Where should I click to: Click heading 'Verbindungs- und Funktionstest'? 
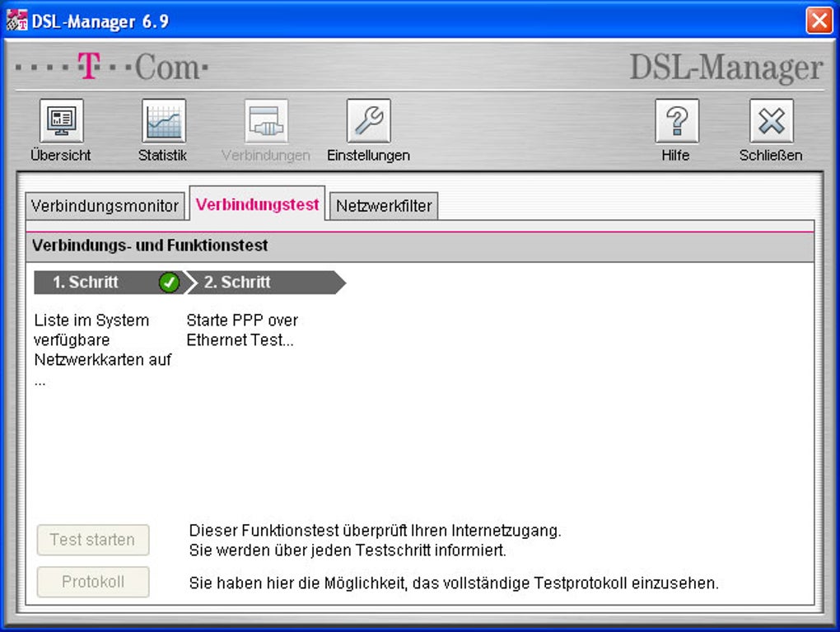tap(150, 246)
